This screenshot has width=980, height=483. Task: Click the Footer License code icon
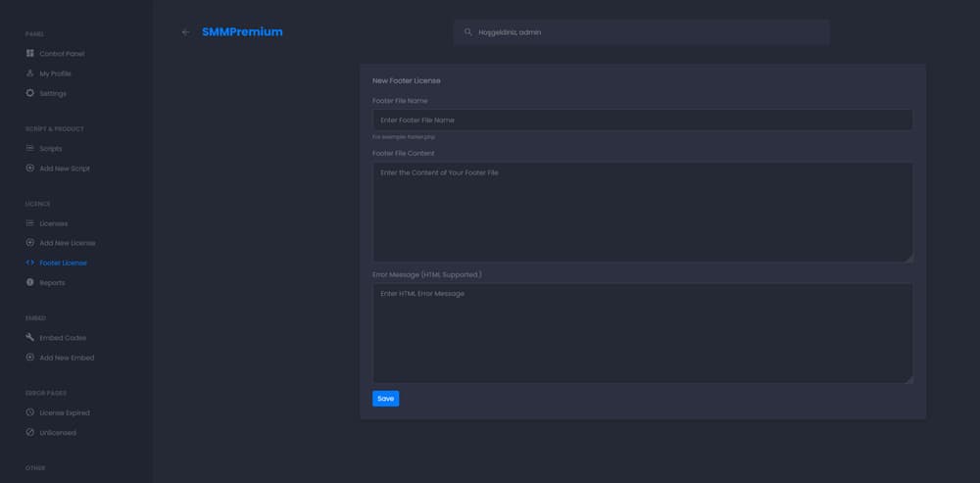30,264
